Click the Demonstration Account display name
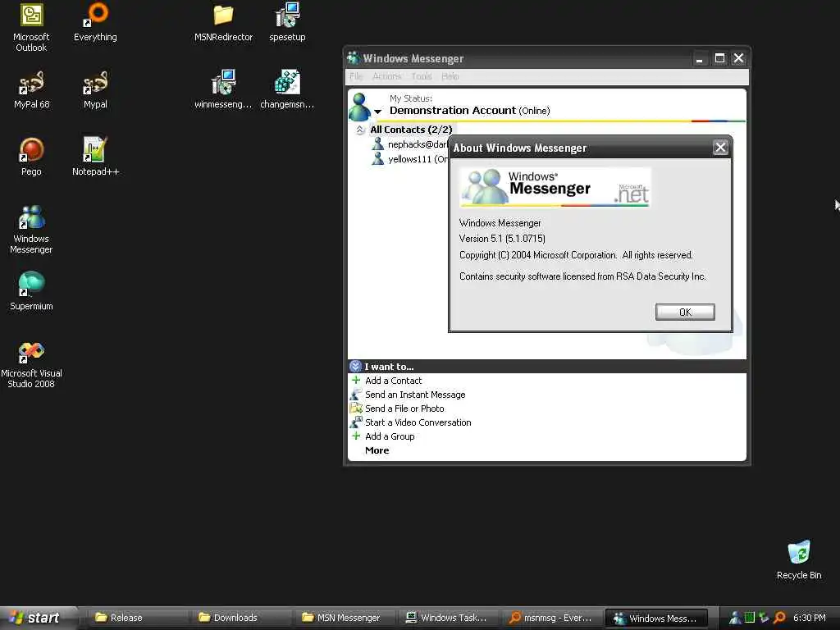This screenshot has height=630, width=840. click(453, 111)
